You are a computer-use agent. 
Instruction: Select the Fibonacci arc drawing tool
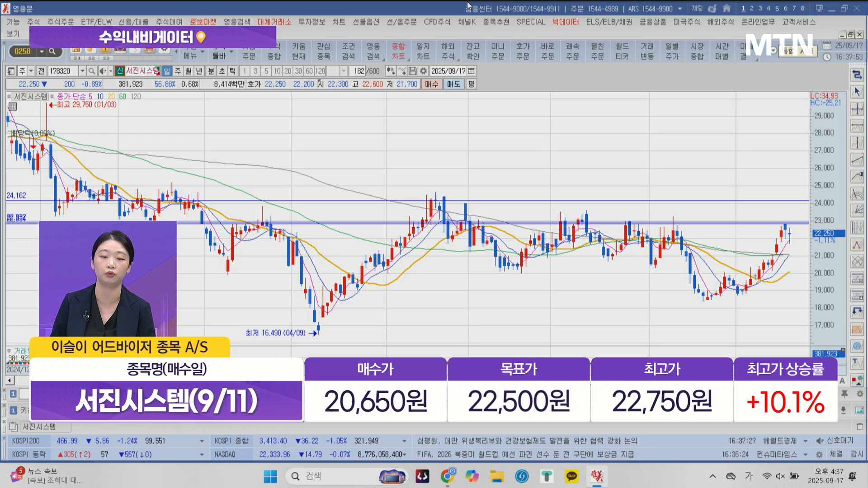click(x=857, y=194)
